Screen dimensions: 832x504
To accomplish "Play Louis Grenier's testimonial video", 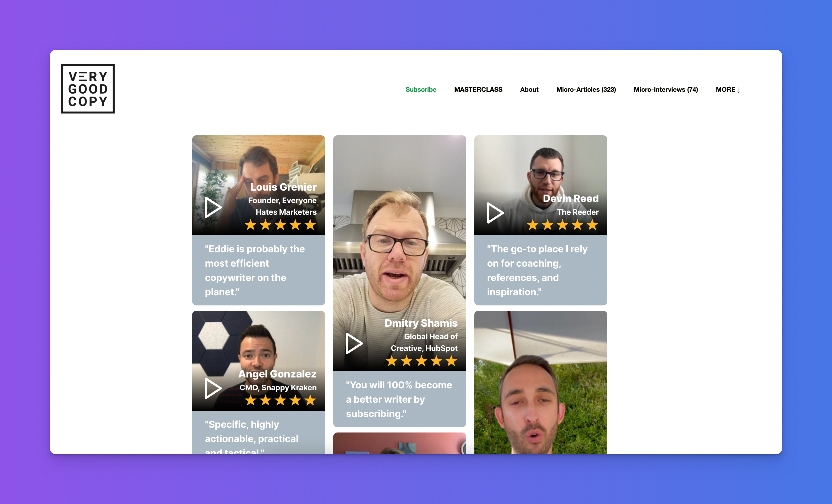I will (213, 207).
